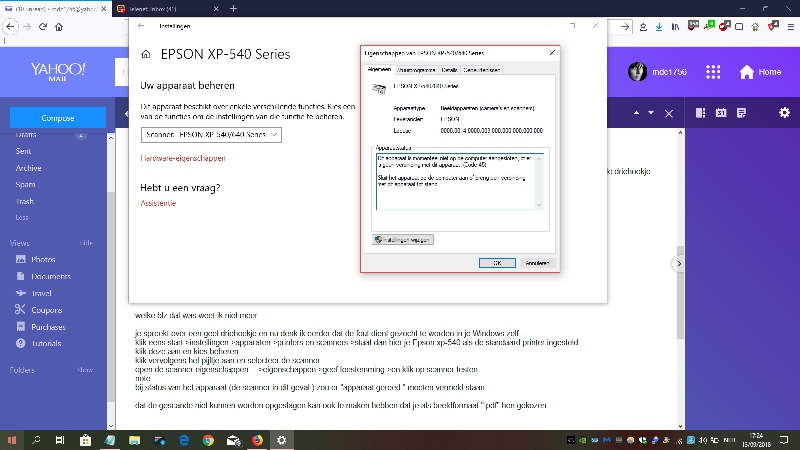Open Firefox from the taskbar
This screenshot has width=800, height=450.
257,440
